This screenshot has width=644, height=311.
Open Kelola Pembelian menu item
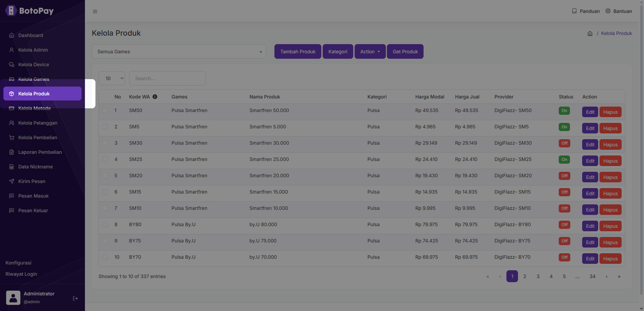(42, 138)
